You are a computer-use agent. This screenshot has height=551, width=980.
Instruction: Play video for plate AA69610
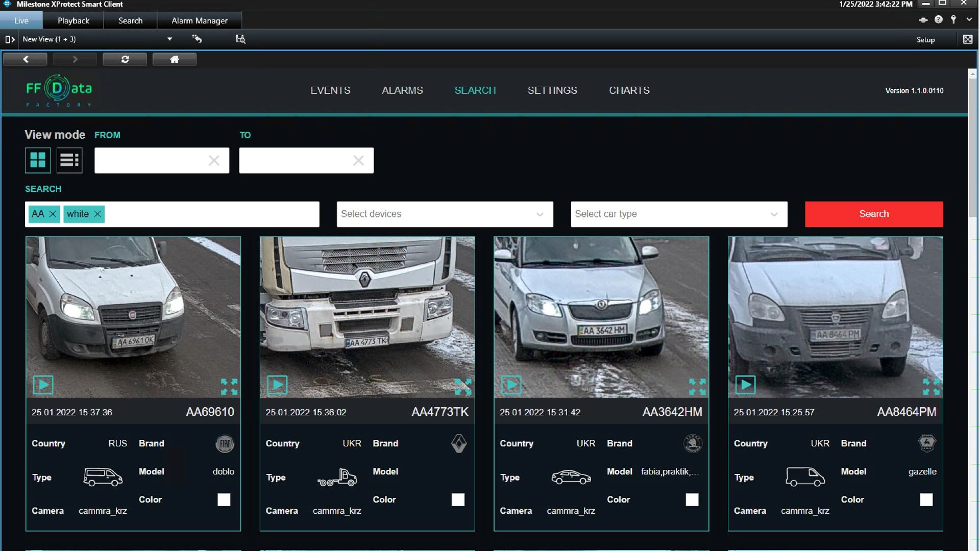pos(43,385)
